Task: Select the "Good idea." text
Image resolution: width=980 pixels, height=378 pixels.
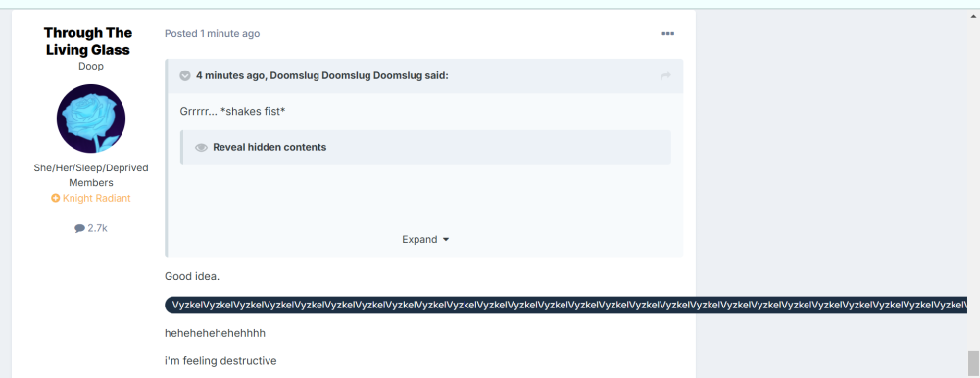Action: 192,276
